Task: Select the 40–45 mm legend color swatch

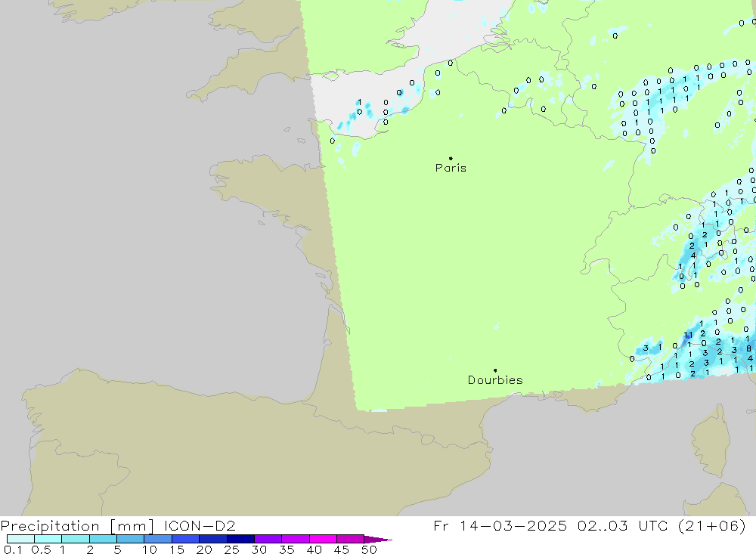Action: 323,539
